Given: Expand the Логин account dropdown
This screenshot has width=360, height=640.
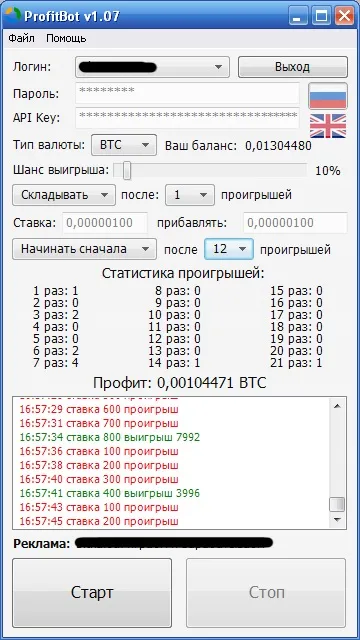Looking at the screenshot, I should (152, 67).
